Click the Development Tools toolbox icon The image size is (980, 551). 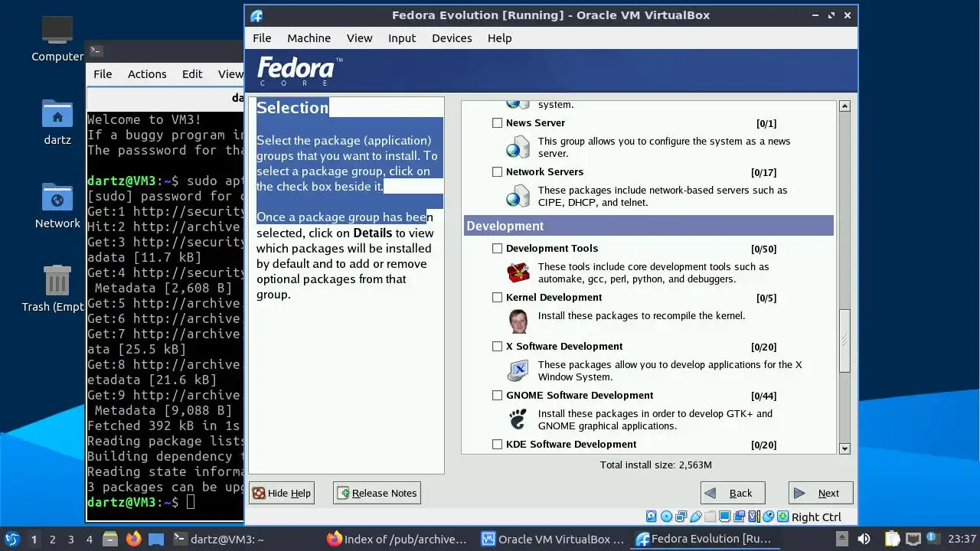[x=518, y=272]
